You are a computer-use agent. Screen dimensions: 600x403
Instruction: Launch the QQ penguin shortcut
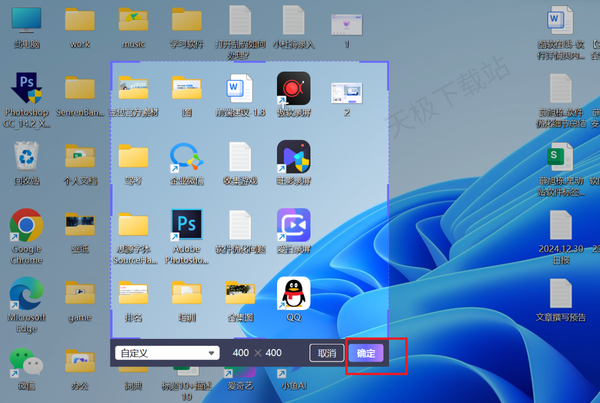click(293, 293)
